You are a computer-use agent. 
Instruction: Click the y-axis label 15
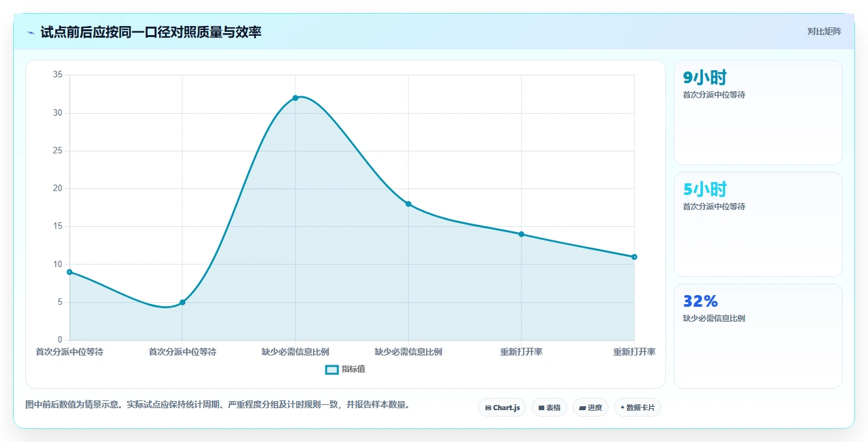(x=57, y=226)
